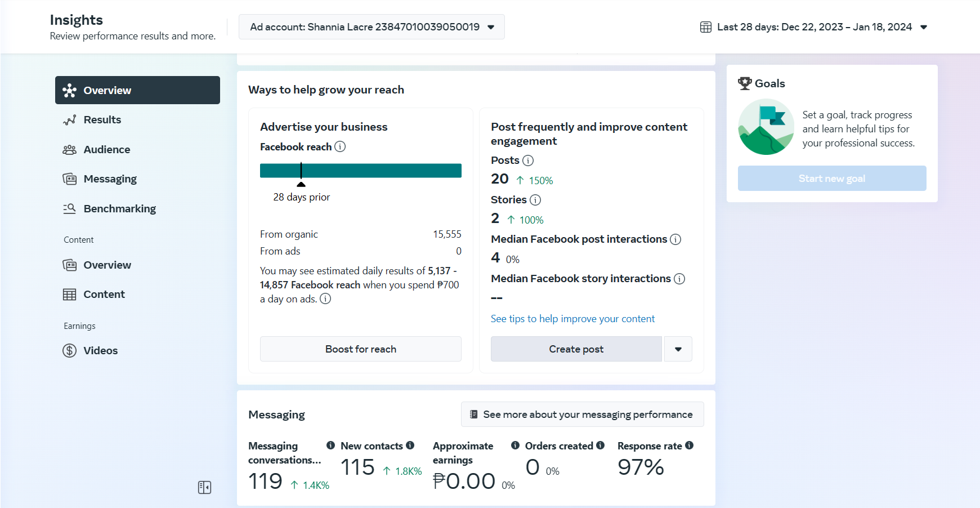The image size is (980, 508).
Task: Click the 1.4K% conversations increase indicator
Action: (x=310, y=485)
